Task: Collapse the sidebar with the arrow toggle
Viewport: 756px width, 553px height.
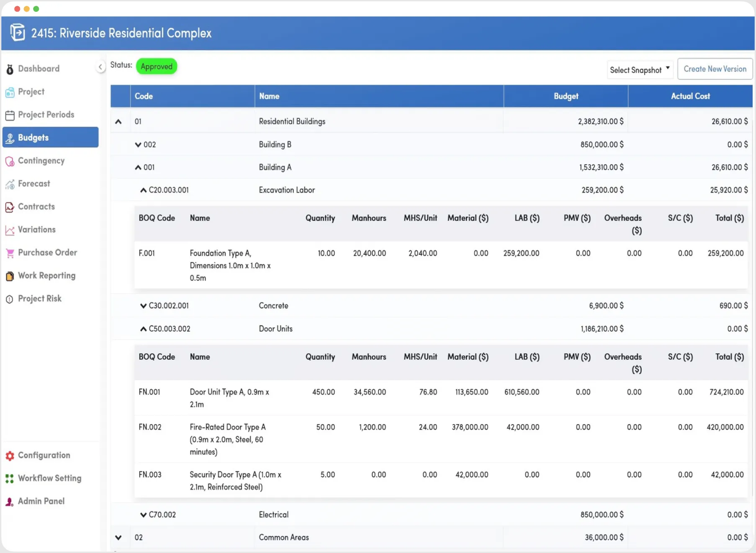Action: point(100,67)
